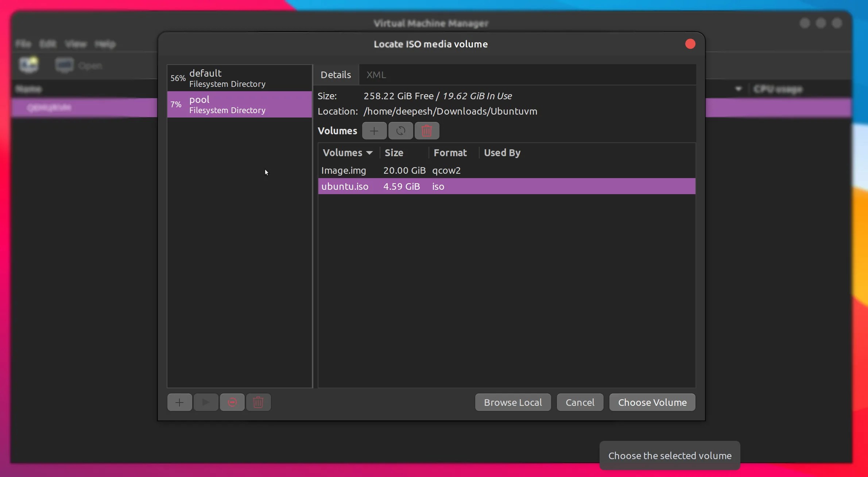This screenshot has width=868, height=477.
Task: Click the Used By column header
Action: 502,153
